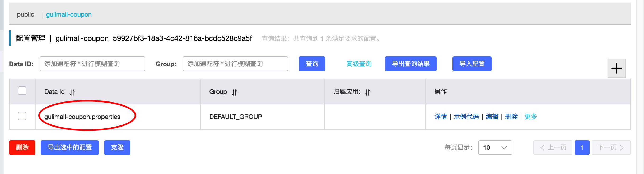Switch to gulimall-coupon namespace tab
644x174 pixels.
pyautogui.click(x=69, y=14)
